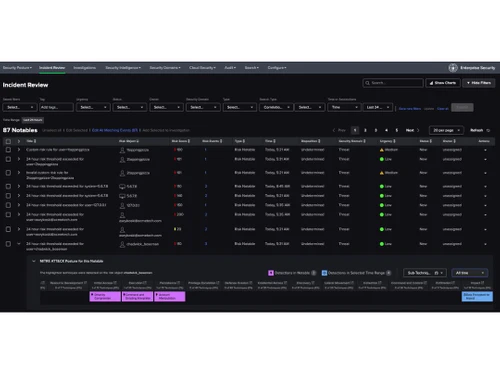
Task: Open the Security Domains menu
Action: (165, 68)
